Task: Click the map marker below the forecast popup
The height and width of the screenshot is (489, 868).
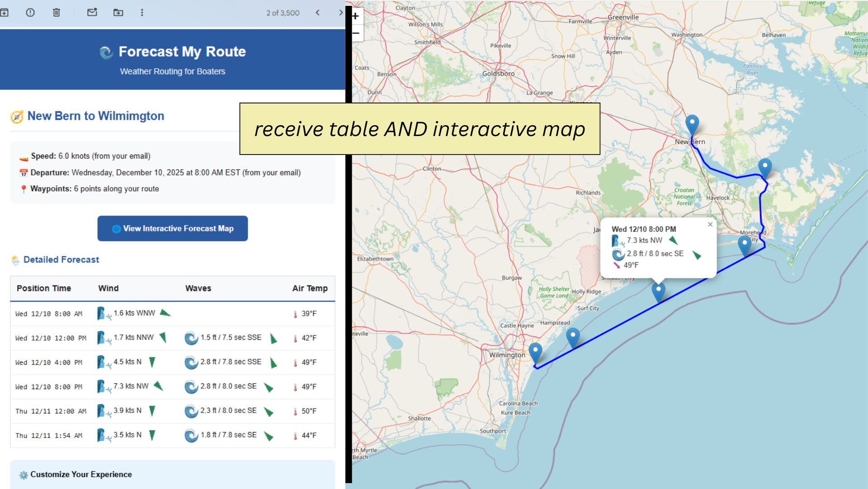Action: point(659,292)
